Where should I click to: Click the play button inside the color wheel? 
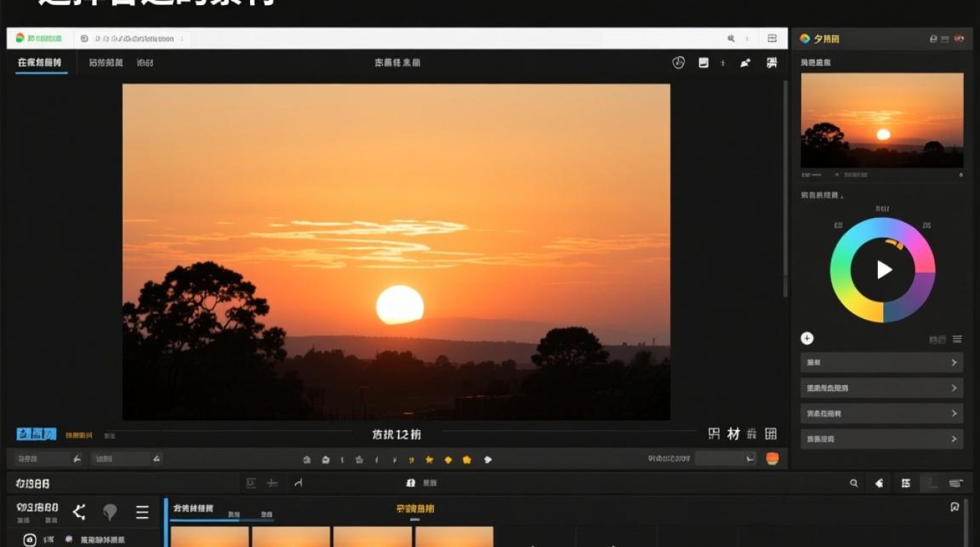(x=884, y=270)
